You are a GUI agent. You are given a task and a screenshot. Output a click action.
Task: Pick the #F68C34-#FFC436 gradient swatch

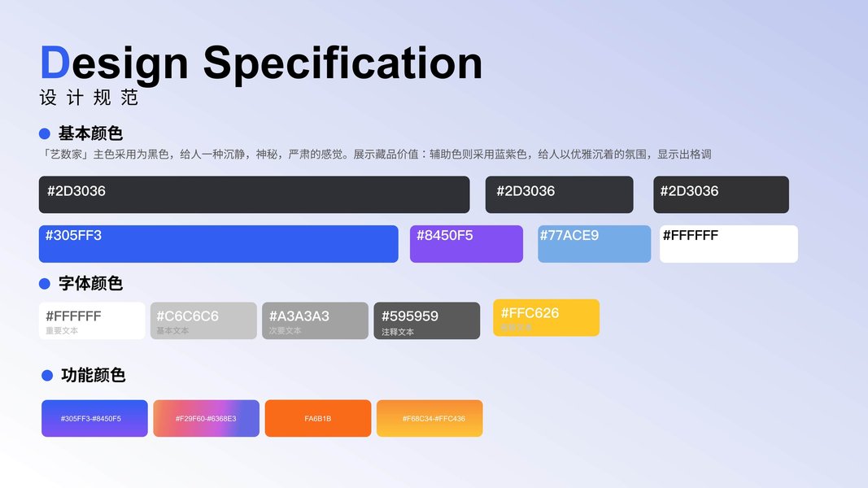[x=429, y=418]
